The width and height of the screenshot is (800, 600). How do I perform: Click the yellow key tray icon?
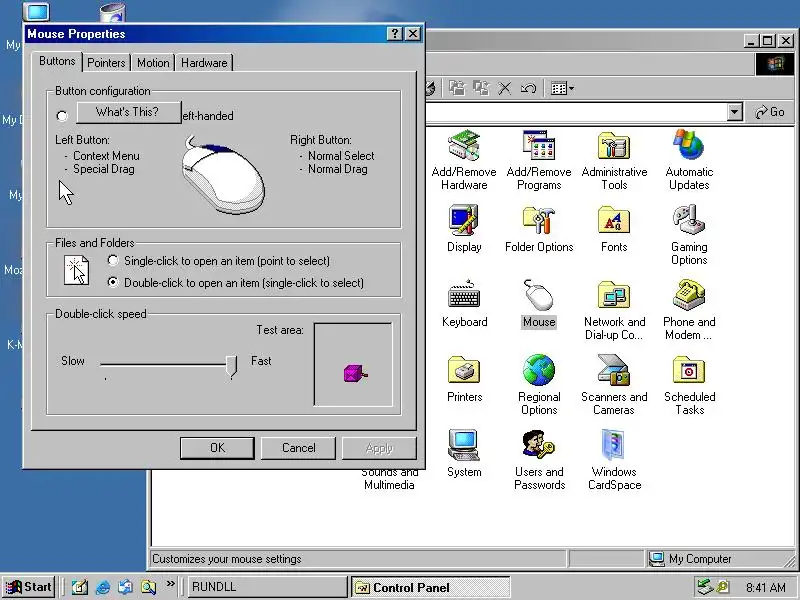point(722,587)
